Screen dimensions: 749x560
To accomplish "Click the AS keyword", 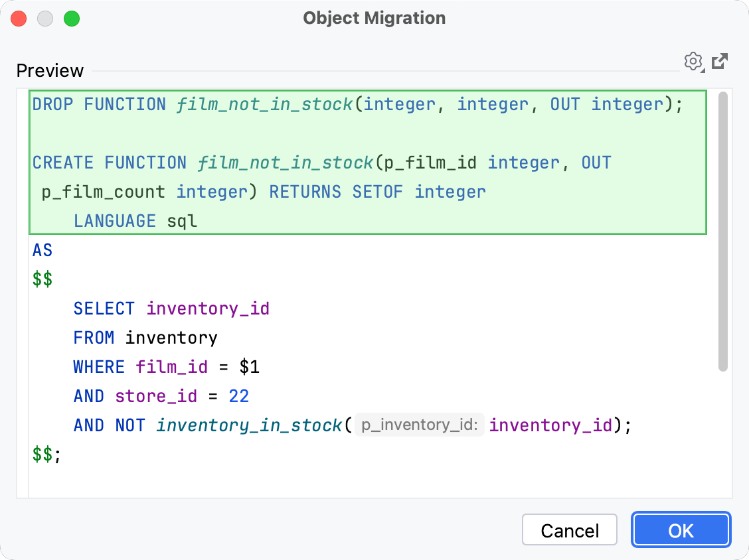I will [42, 249].
